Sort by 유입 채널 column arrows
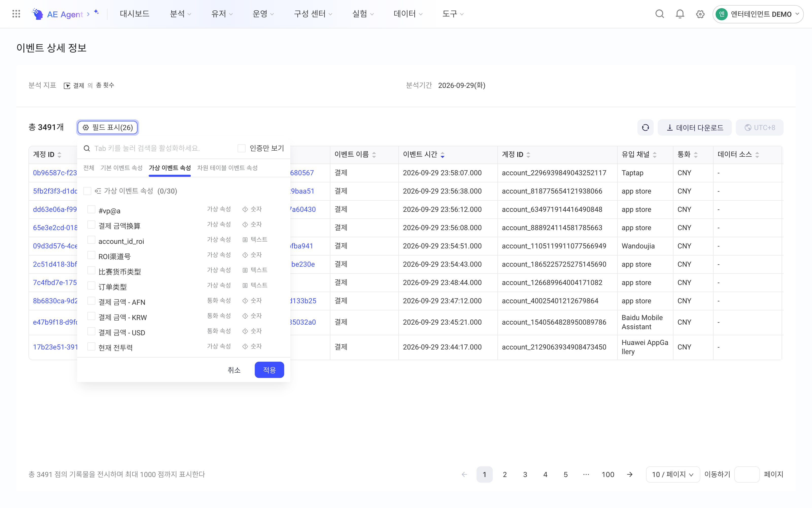The image size is (812, 508). coord(655,154)
